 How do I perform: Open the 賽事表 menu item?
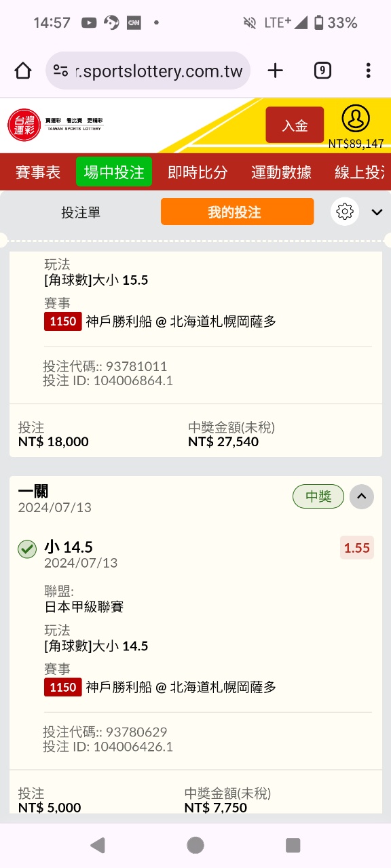point(38,172)
